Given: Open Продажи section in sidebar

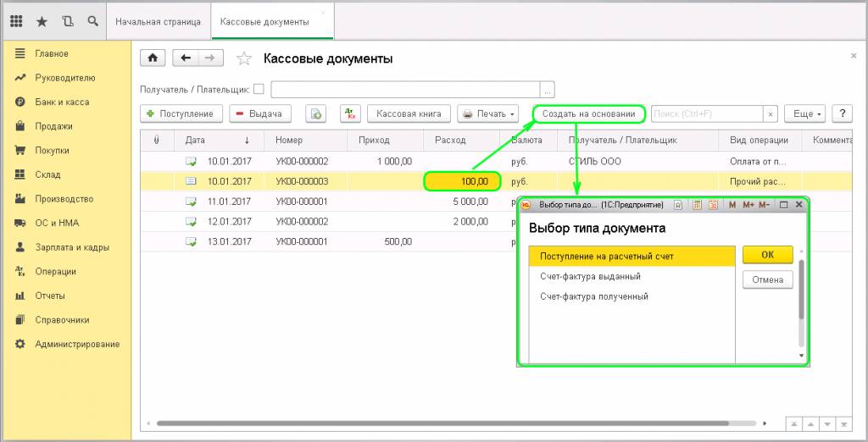Looking at the screenshot, I should (53, 126).
